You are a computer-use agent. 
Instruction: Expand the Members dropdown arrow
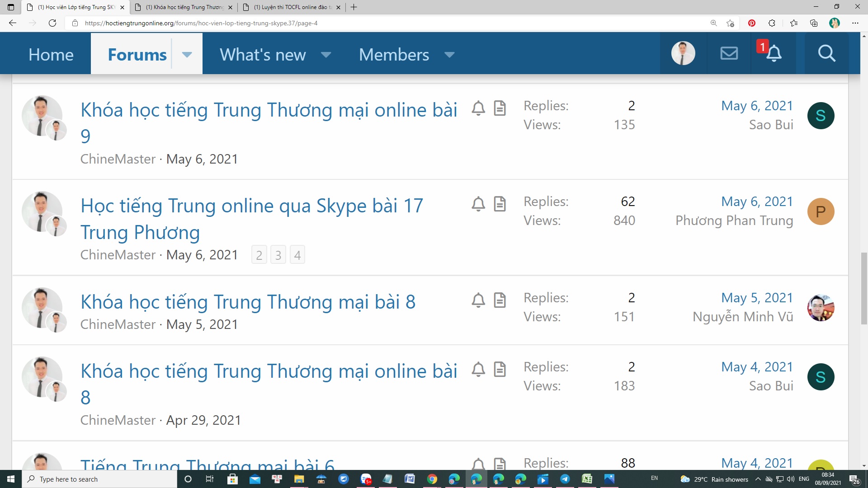click(x=449, y=55)
